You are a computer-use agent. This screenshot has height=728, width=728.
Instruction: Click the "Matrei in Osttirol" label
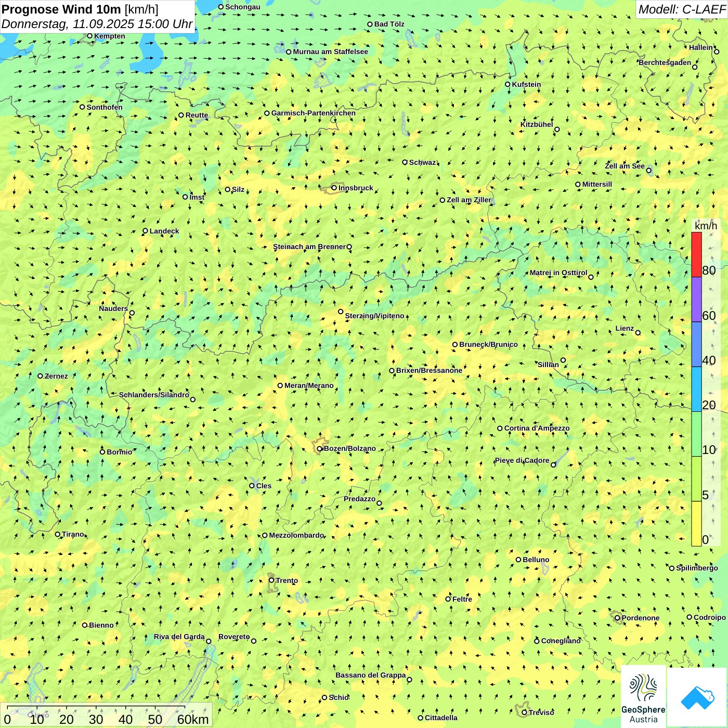tap(558, 272)
